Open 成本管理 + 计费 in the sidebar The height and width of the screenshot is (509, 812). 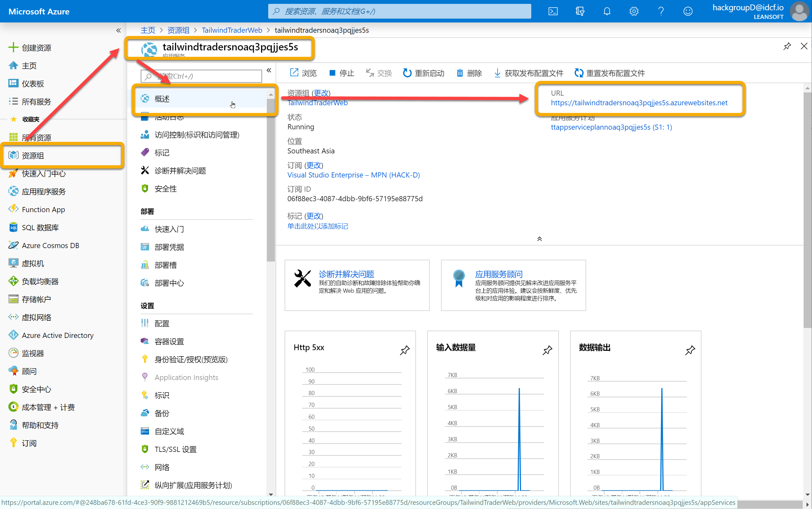(41, 407)
